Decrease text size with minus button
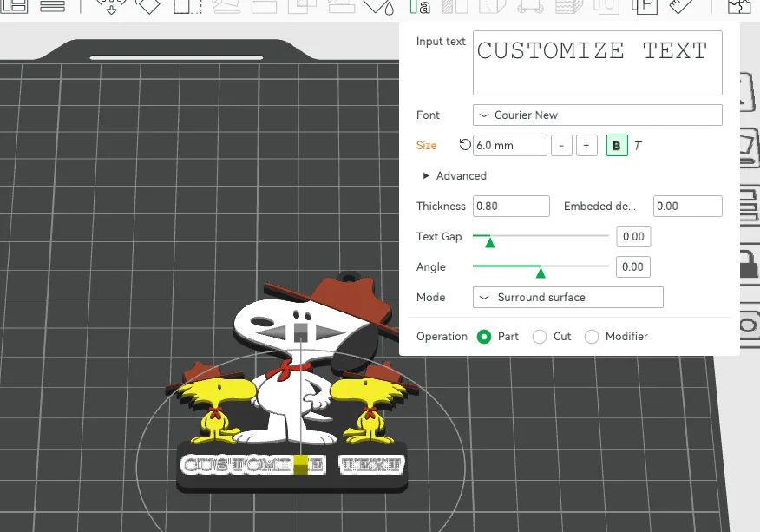This screenshot has height=532, width=760. click(x=561, y=146)
